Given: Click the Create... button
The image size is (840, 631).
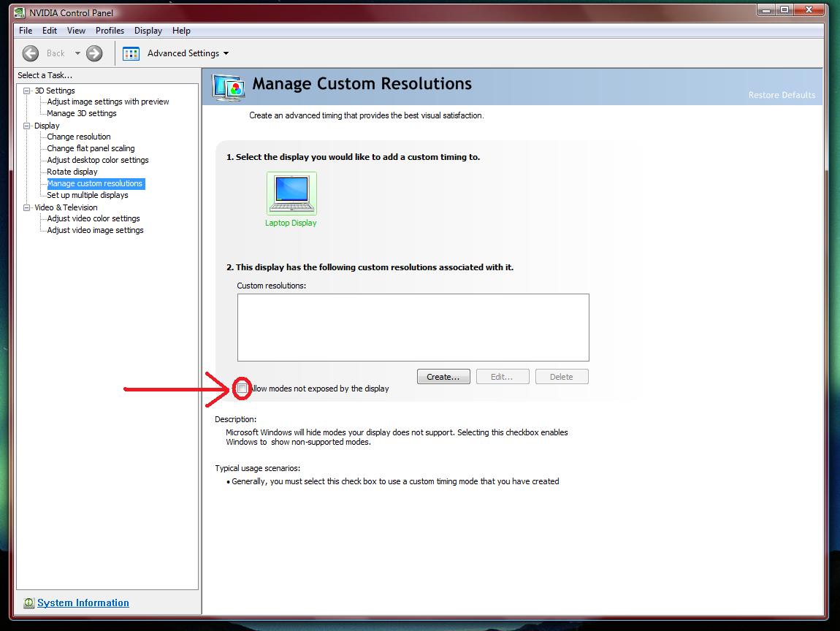Looking at the screenshot, I should click(443, 377).
